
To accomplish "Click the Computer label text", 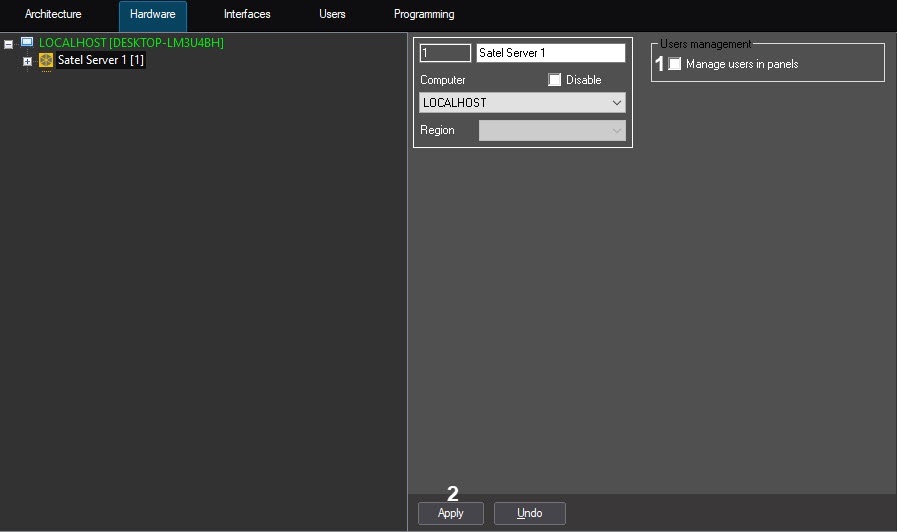I will (x=443, y=80).
